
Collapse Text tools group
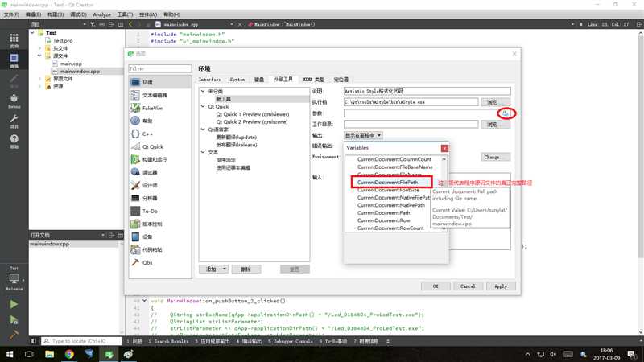(x=203, y=152)
